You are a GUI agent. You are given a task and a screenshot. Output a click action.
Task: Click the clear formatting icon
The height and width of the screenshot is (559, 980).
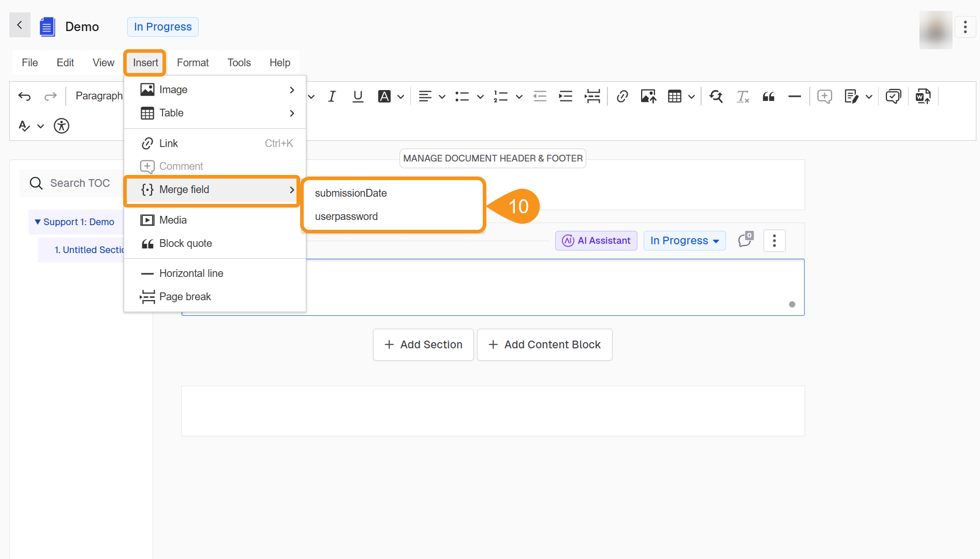click(743, 96)
